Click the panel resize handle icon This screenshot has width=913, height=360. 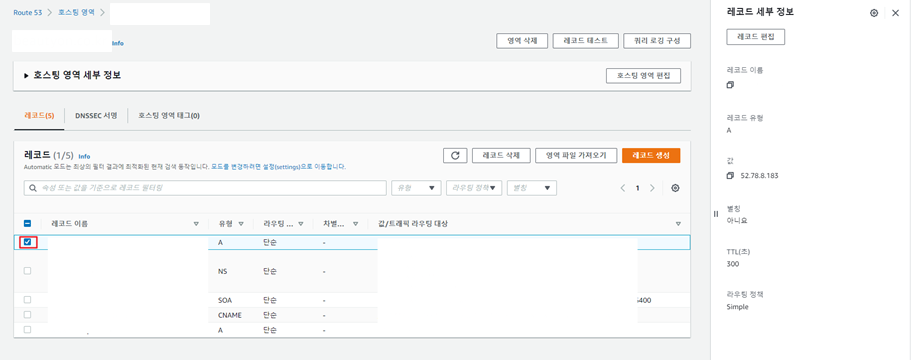[716, 214]
